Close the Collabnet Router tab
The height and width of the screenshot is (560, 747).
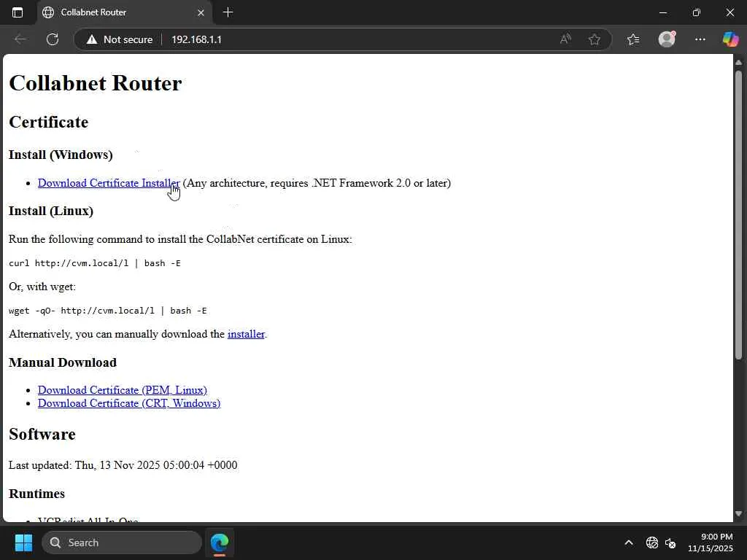(x=201, y=13)
